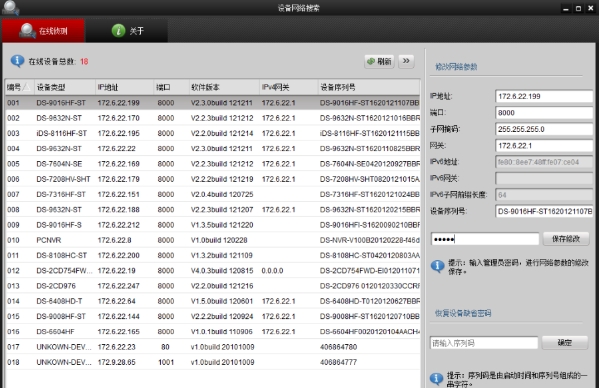
Task: Click the admin password input field
Action: coord(485,239)
